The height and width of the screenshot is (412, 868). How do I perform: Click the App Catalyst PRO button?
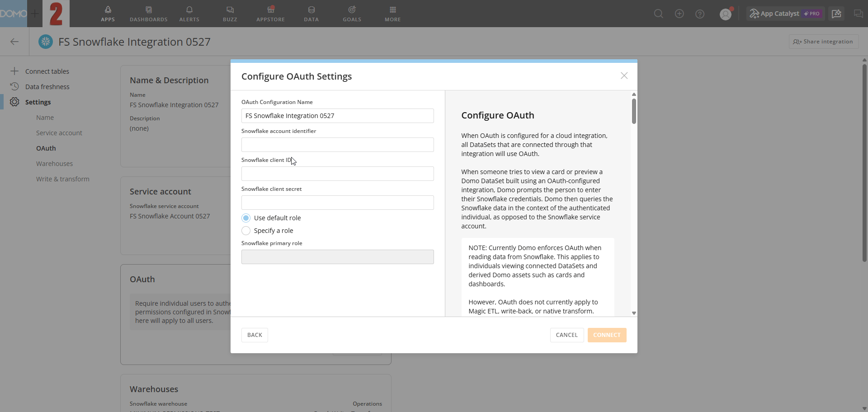coord(786,14)
